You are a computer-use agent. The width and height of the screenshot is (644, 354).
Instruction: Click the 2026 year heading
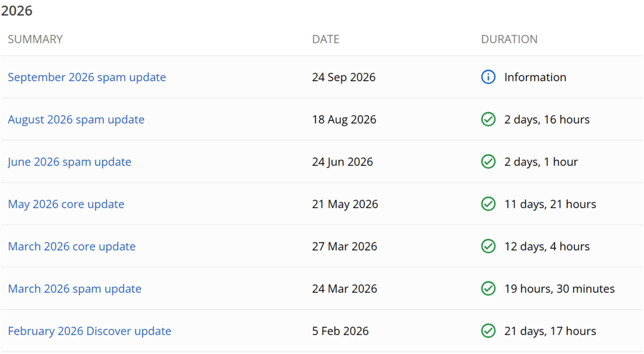pyautogui.click(x=17, y=11)
